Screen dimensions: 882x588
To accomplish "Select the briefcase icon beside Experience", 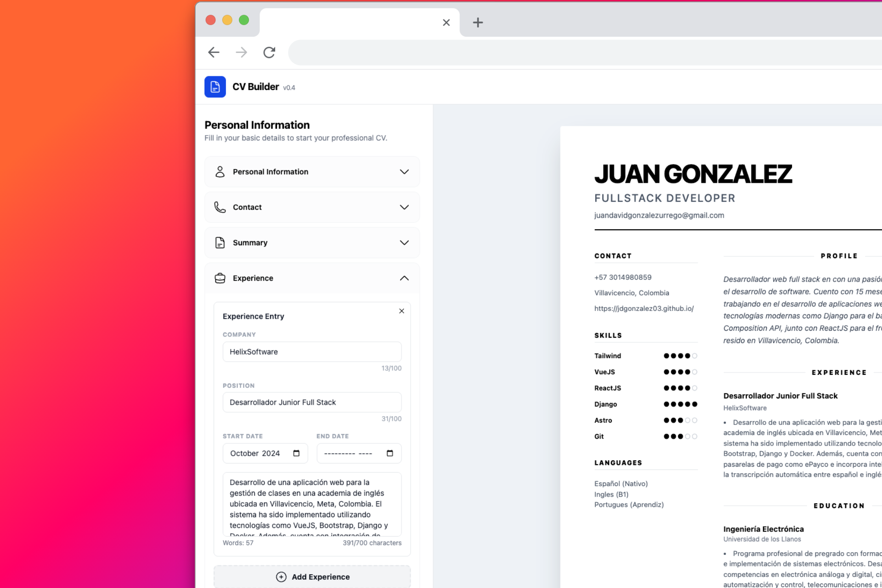I will (220, 278).
